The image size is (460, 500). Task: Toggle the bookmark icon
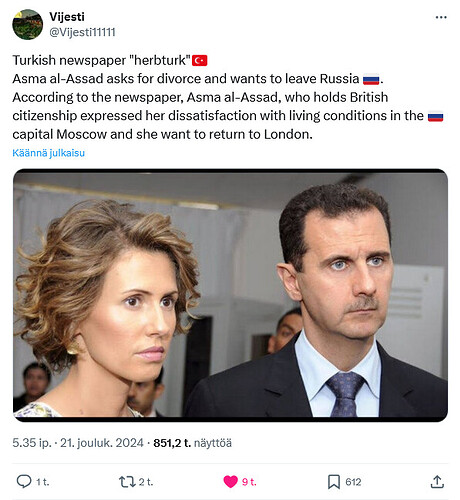coord(334,482)
